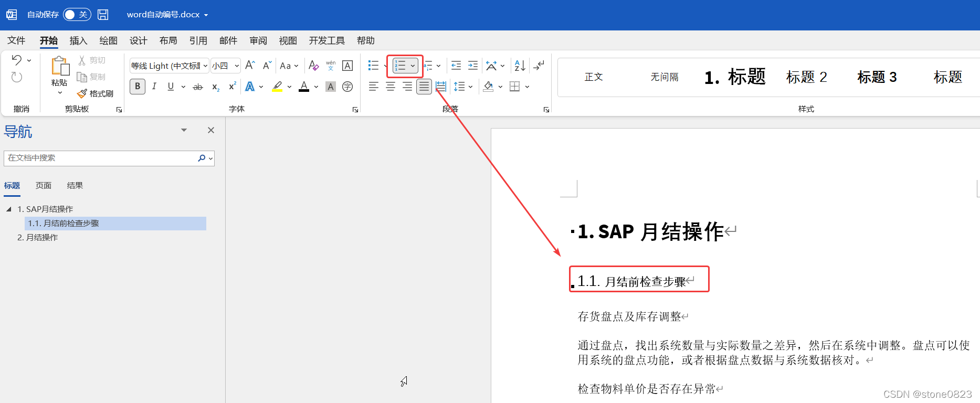This screenshot has height=403, width=980.
Task: Click the save disk icon in title bar
Action: coord(103,15)
